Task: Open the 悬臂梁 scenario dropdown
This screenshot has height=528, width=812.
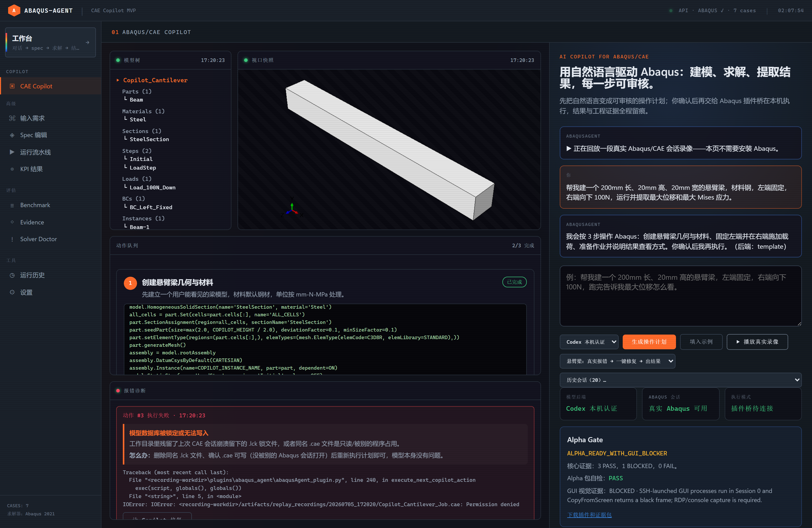Action: [x=617, y=361]
